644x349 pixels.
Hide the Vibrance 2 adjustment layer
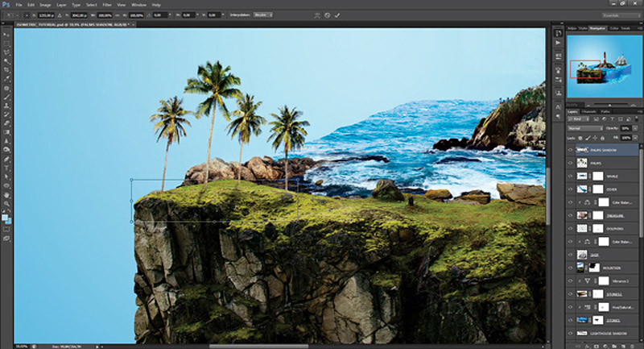click(x=570, y=281)
